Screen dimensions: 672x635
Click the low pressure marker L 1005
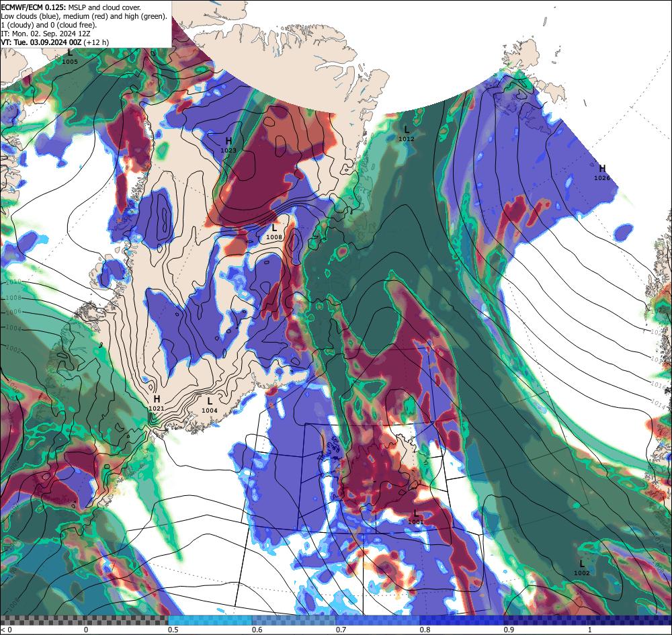pos(70,57)
